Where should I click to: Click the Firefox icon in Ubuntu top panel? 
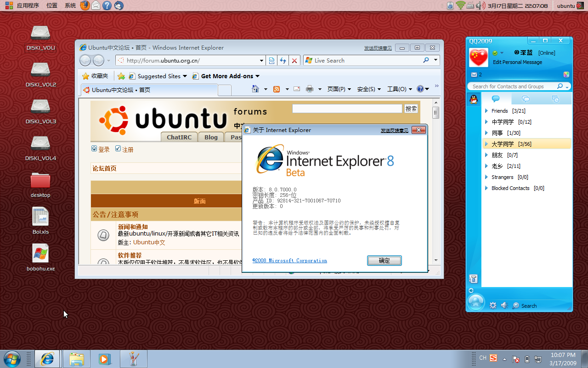[85, 6]
